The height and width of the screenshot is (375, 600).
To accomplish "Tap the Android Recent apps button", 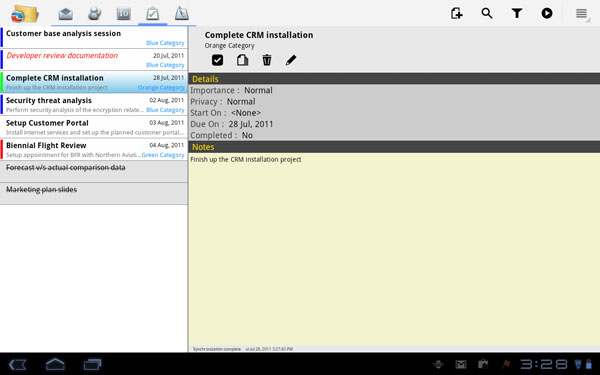I will 92,364.
